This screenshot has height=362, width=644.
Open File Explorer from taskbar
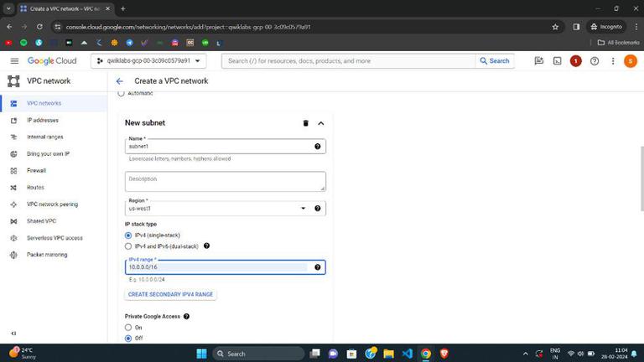pos(388,354)
